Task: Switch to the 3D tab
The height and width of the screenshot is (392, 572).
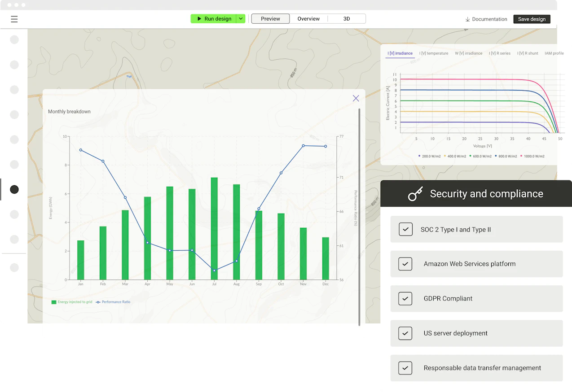Action: 347,19
